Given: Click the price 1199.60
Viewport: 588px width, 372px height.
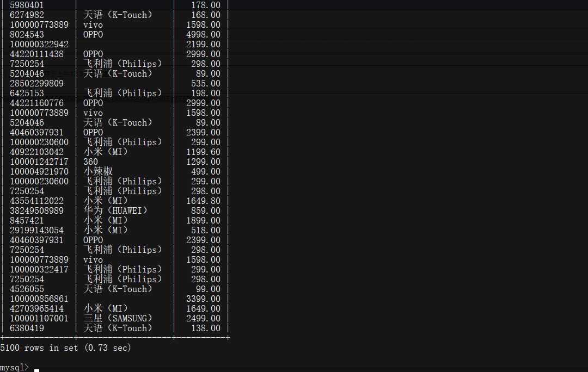Looking at the screenshot, I should click(x=203, y=152).
